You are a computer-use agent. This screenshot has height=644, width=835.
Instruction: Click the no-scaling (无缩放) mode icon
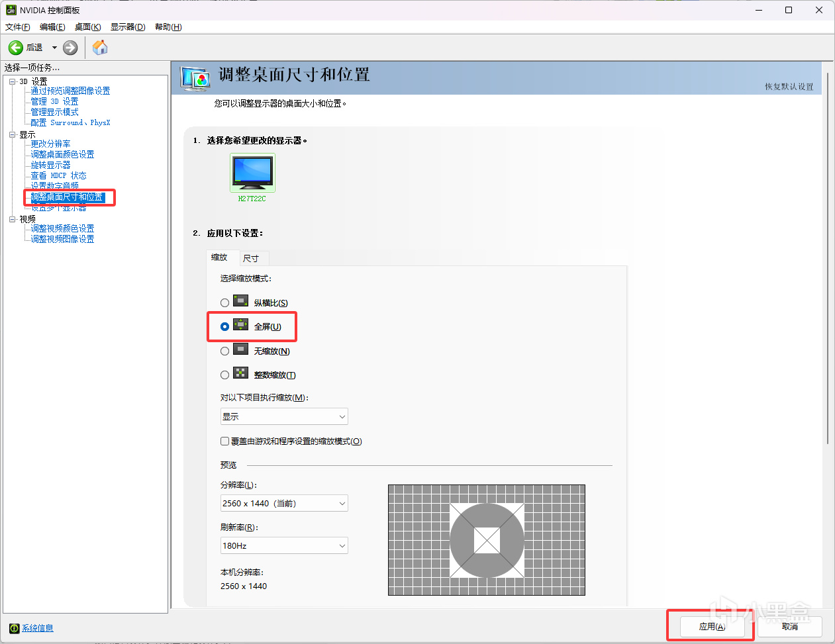point(241,349)
